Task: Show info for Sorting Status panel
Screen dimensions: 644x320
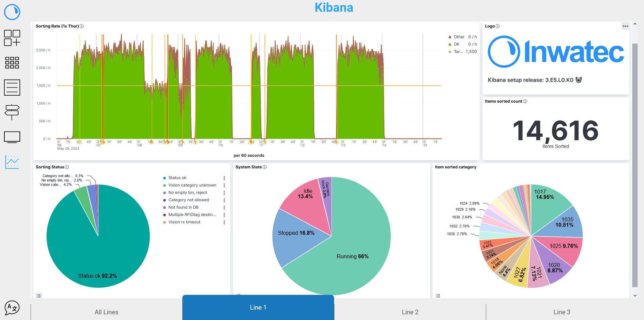Action: click(x=67, y=167)
